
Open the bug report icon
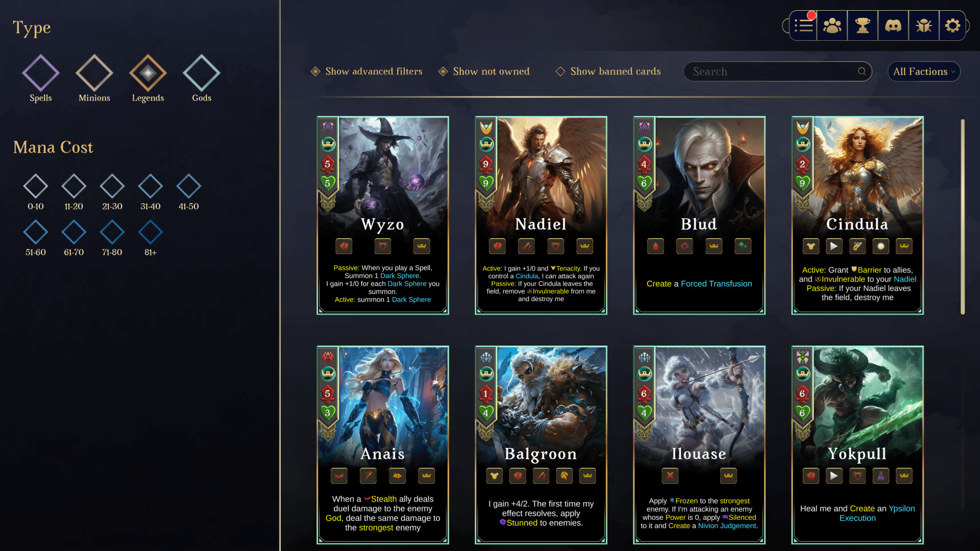click(x=924, y=26)
